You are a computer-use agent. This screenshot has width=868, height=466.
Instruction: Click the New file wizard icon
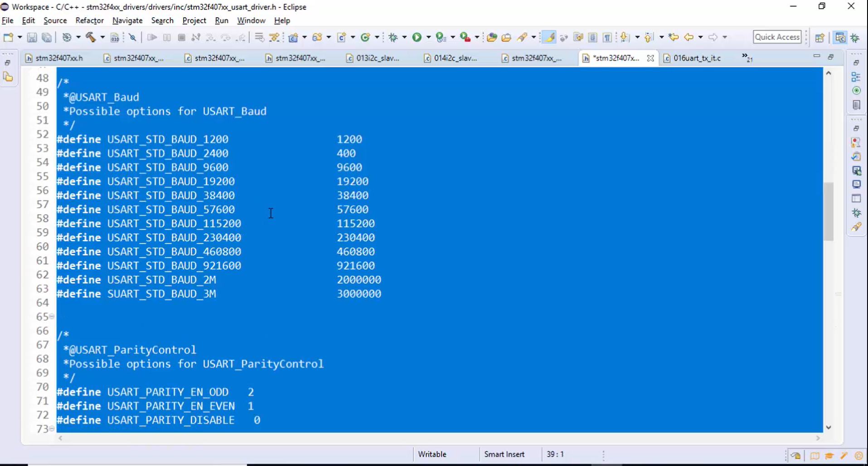coord(8,37)
